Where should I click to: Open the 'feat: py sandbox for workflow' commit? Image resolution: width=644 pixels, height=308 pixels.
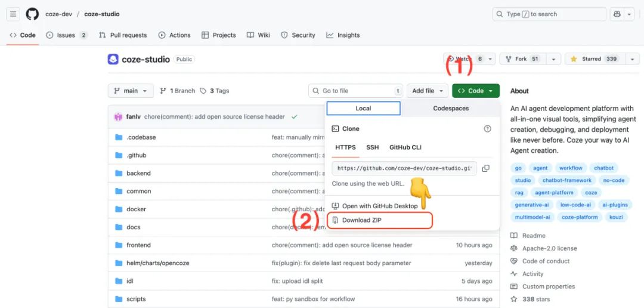(x=313, y=299)
